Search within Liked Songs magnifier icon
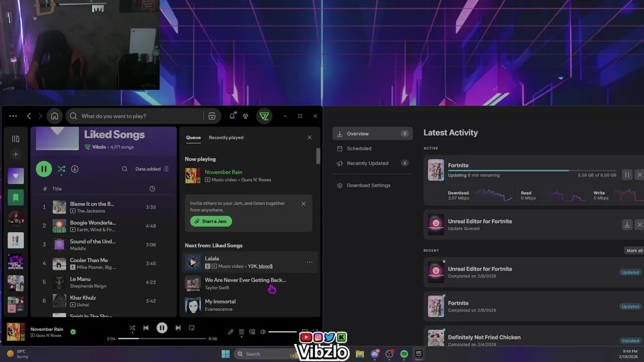 [x=125, y=169]
